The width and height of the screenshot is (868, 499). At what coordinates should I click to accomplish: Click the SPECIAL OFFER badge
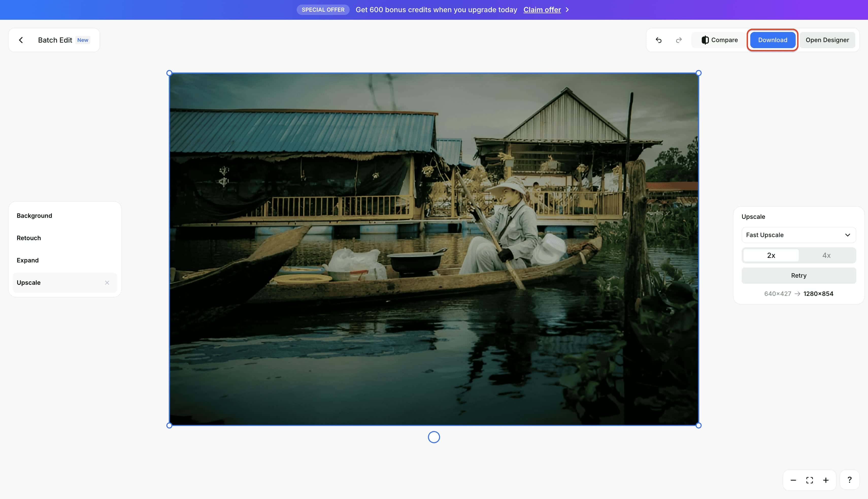323,10
